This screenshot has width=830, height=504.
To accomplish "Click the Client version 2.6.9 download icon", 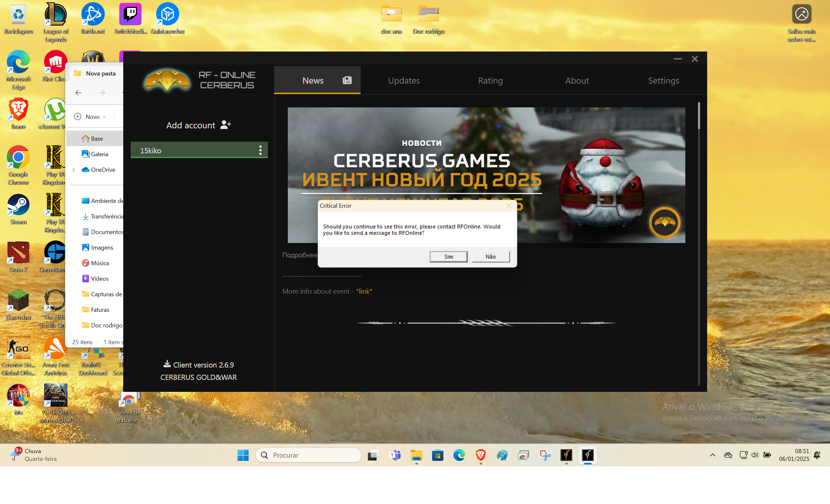I will (x=167, y=364).
